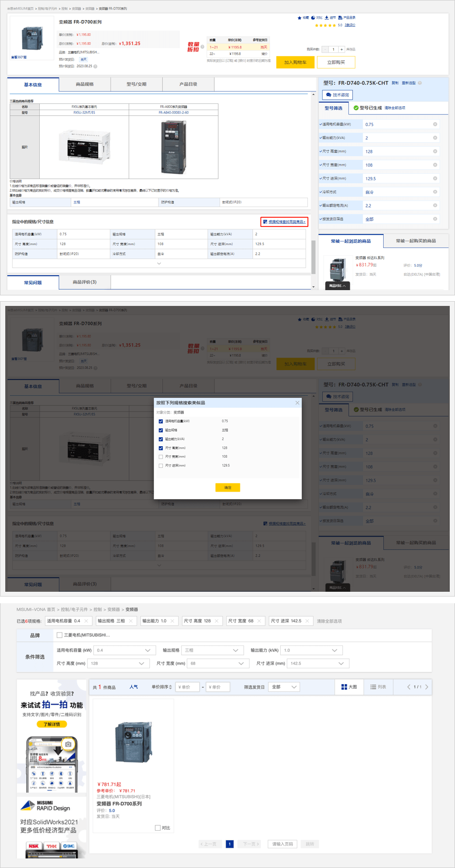Click the 单价排序 sort arrows

(x=170, y=687)
